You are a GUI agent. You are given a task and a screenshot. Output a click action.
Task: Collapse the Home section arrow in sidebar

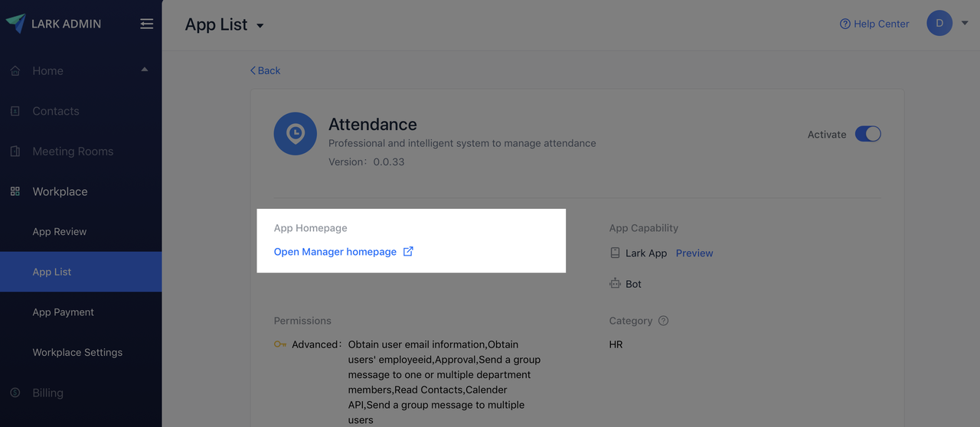(x=145, y=70)
